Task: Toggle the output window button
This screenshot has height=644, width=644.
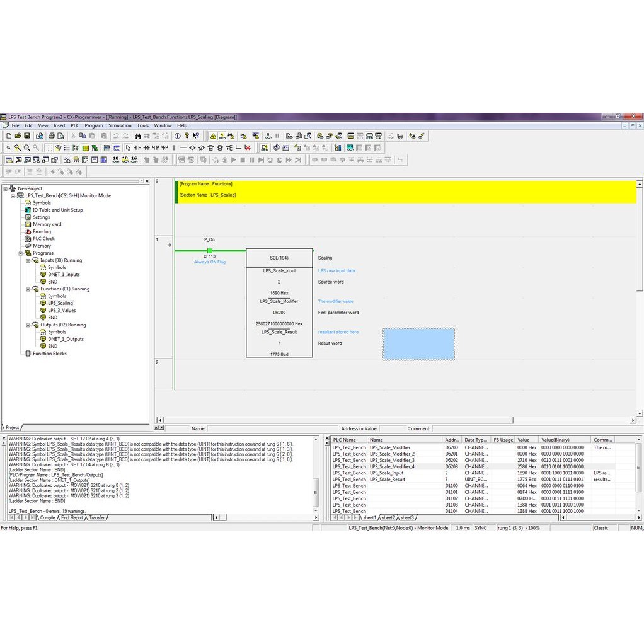Action: (18, 160)
